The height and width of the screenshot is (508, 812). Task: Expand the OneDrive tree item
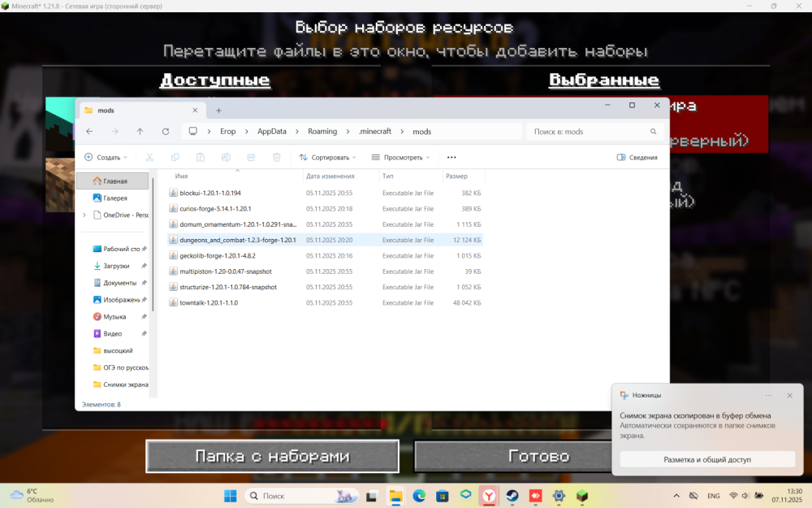(84, 215)
